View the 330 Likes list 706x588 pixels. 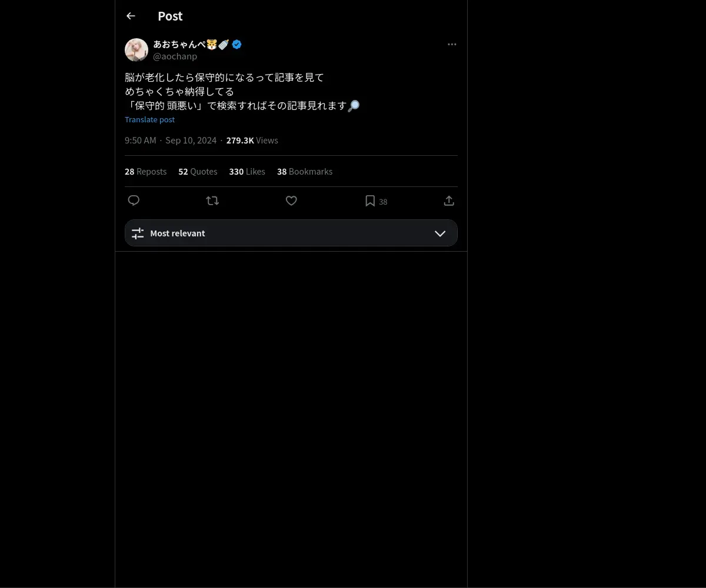pos(247,172)
